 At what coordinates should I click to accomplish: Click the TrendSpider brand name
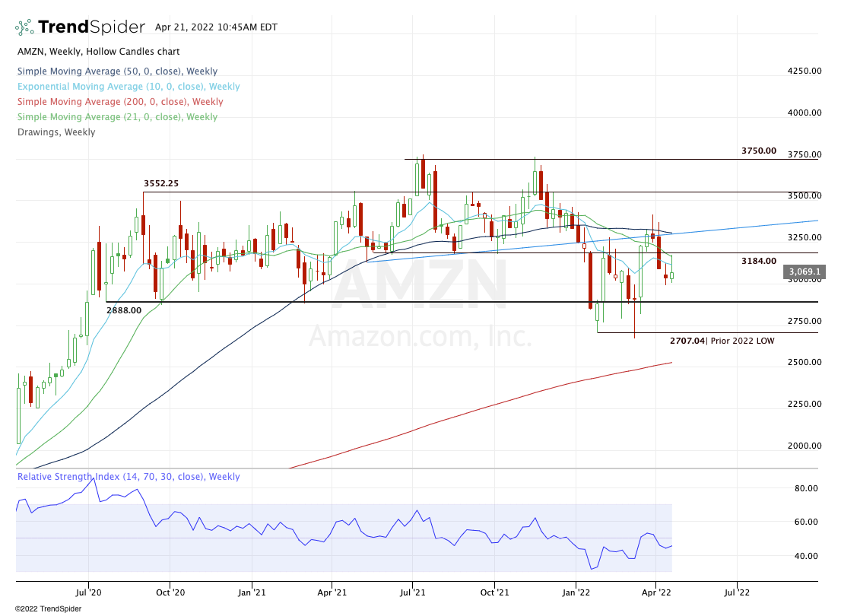(x=92, y=27)
